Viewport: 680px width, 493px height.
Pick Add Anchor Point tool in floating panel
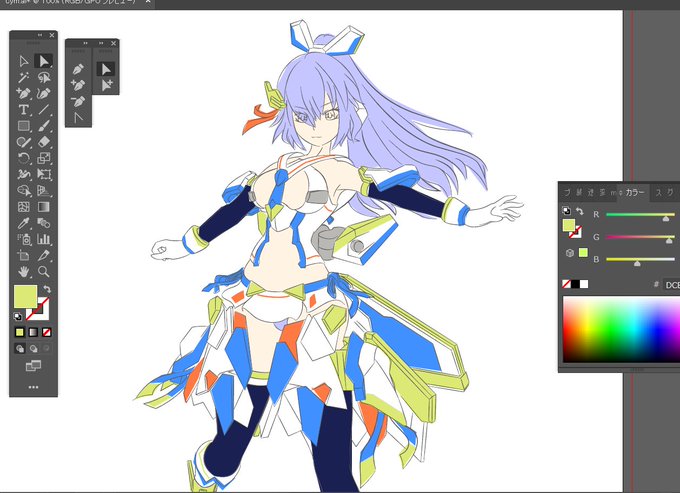click(78, 85)
